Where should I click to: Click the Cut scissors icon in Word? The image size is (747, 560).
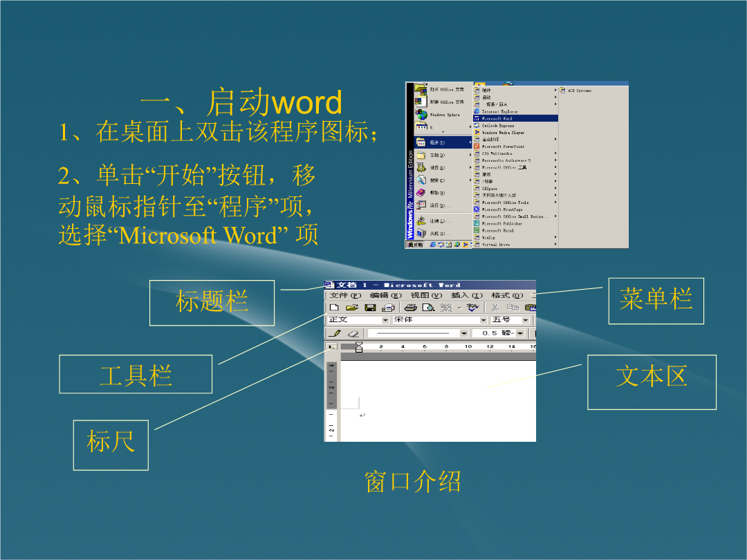(495, 308)
